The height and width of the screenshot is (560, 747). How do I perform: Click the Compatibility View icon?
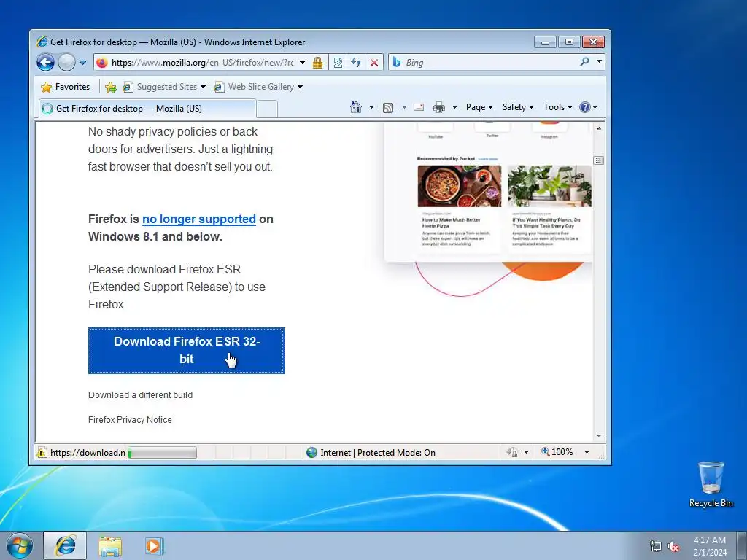338,63
